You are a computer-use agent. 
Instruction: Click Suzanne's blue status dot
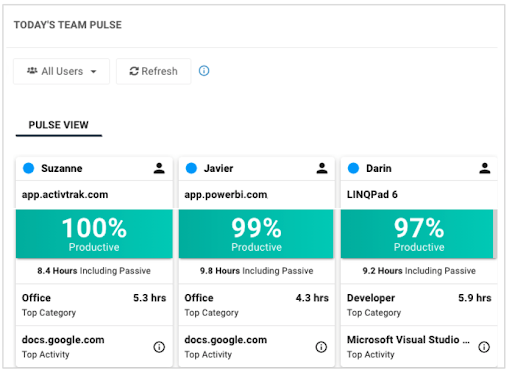point(29,168)
